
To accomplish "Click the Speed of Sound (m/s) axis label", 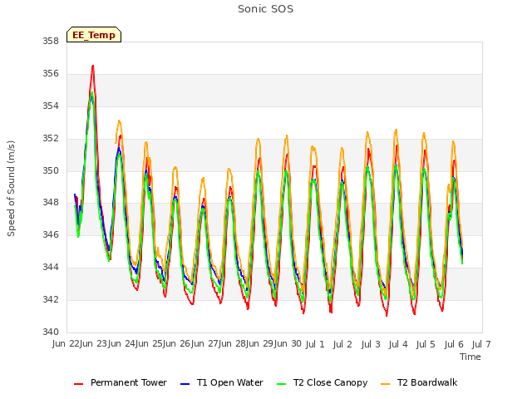I will 11,189.
